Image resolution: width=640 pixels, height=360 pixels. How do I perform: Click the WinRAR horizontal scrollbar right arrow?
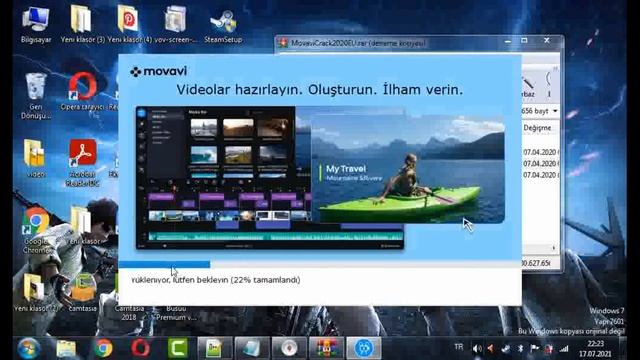(x=554, y=248)
